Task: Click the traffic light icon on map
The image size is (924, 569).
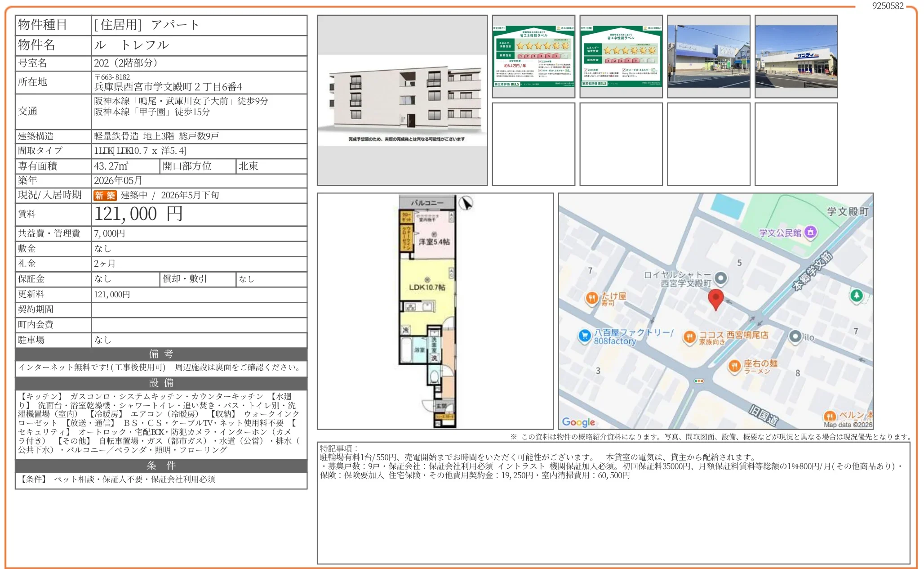Action: click(x=698, y=381)
